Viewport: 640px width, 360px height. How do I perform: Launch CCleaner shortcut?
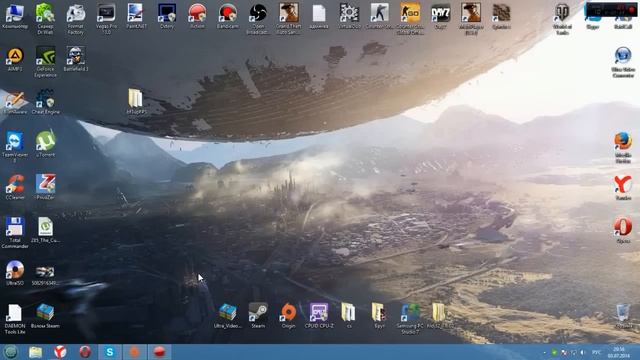tap(15, 187)
